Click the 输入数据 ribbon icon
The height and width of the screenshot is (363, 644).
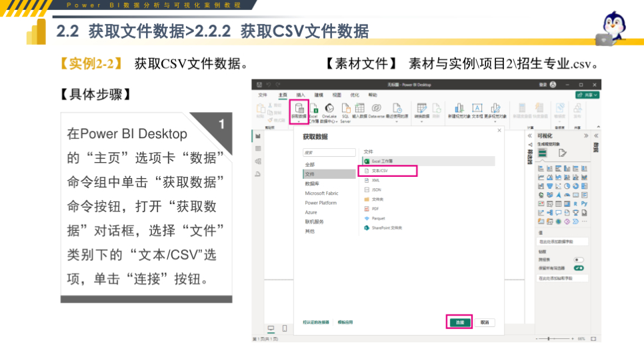point(360,111)
